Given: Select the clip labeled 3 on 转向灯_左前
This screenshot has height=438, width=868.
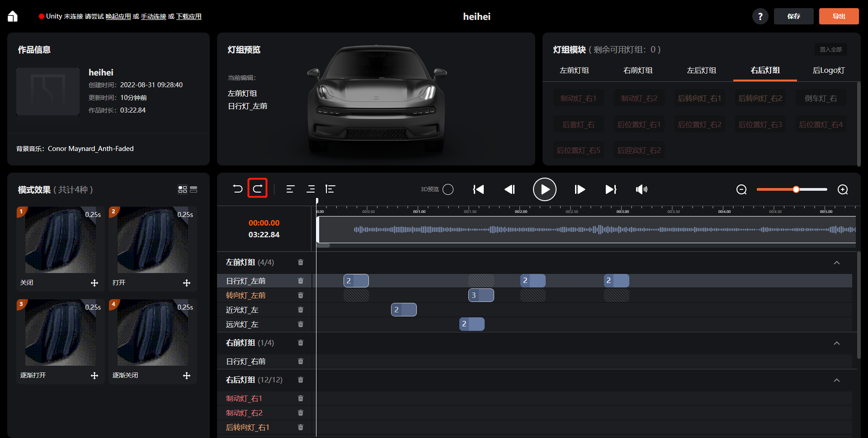Looking at the screenshot, I should (x=481, y=295).
